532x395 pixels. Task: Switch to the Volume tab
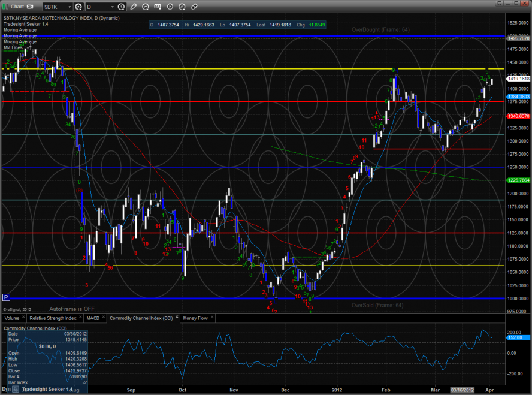tap(11, 318)
